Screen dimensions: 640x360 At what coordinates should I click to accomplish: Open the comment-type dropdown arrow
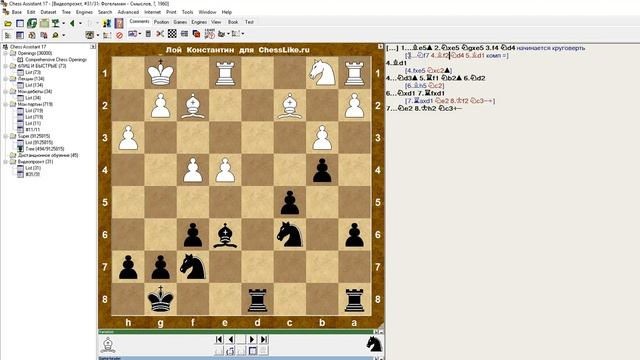140,34
